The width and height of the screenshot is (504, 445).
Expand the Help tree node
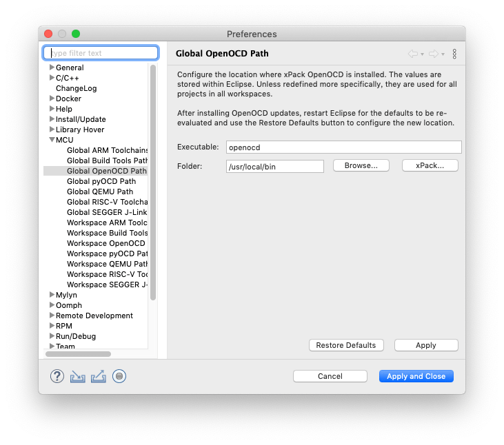tap(52, 109)
